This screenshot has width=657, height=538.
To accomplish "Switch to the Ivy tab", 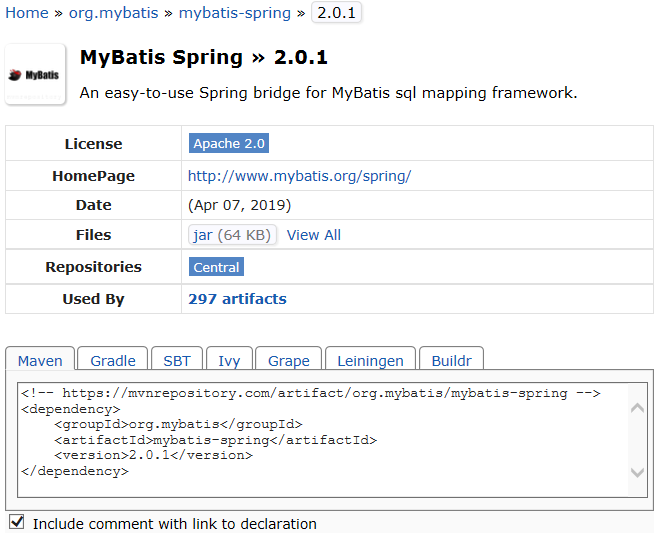I will pos(229,360).
